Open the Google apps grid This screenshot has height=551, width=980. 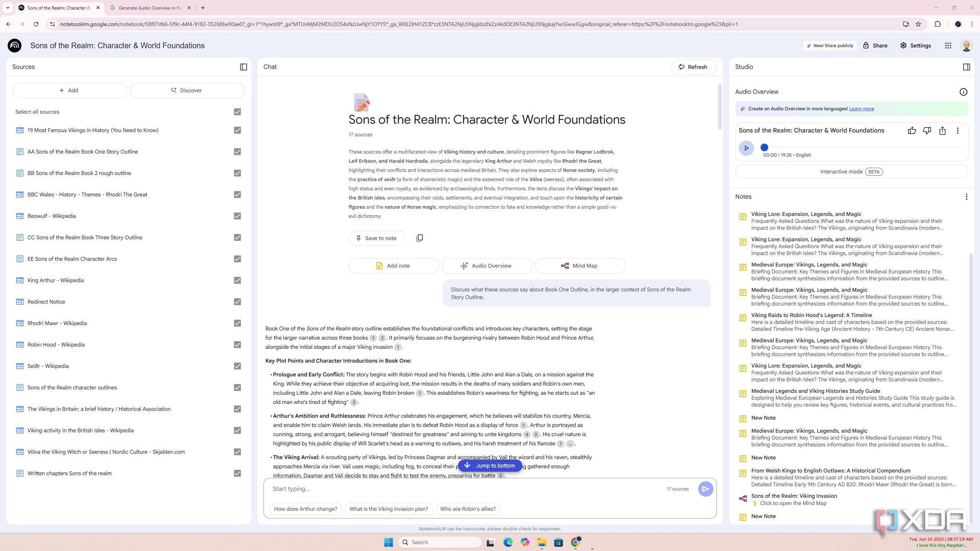[948, 46]
